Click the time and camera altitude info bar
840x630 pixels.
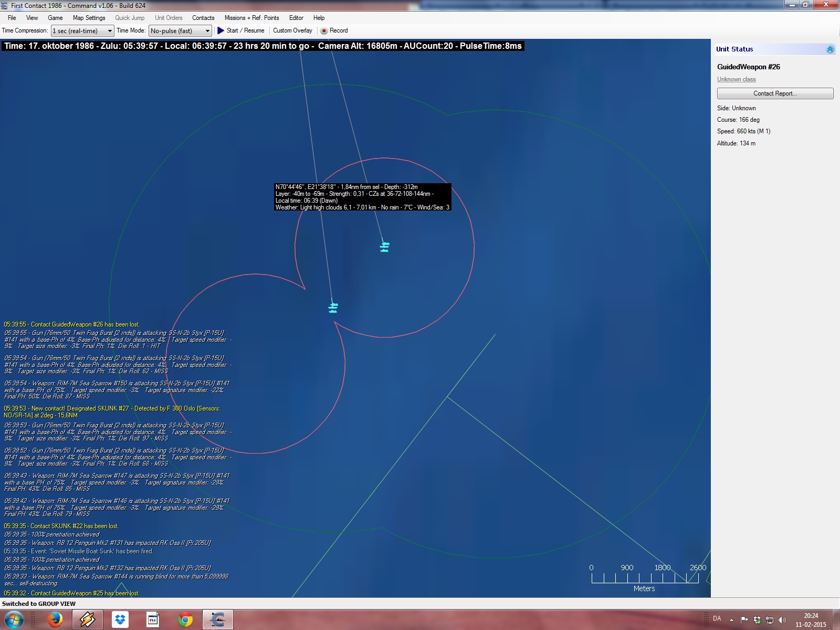(x=263, y=46)
